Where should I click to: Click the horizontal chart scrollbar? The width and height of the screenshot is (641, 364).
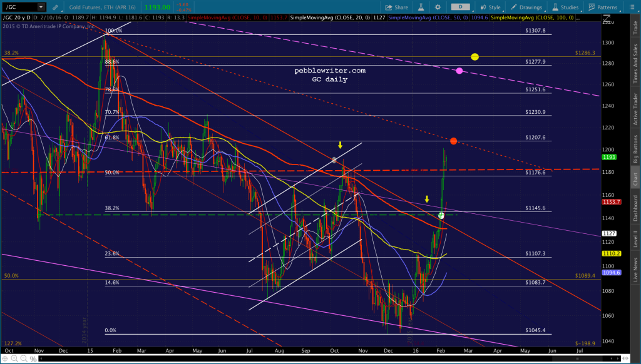[333, 359]
